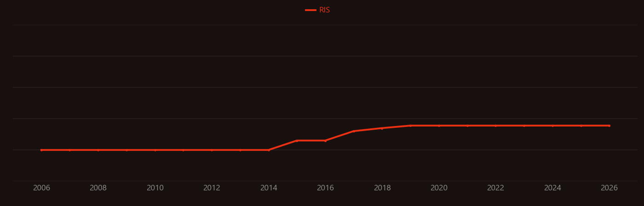This screenshot has width=644, height=206.
Task: Toggle the RIS series legend entry
Action: (x=318, y=10)
